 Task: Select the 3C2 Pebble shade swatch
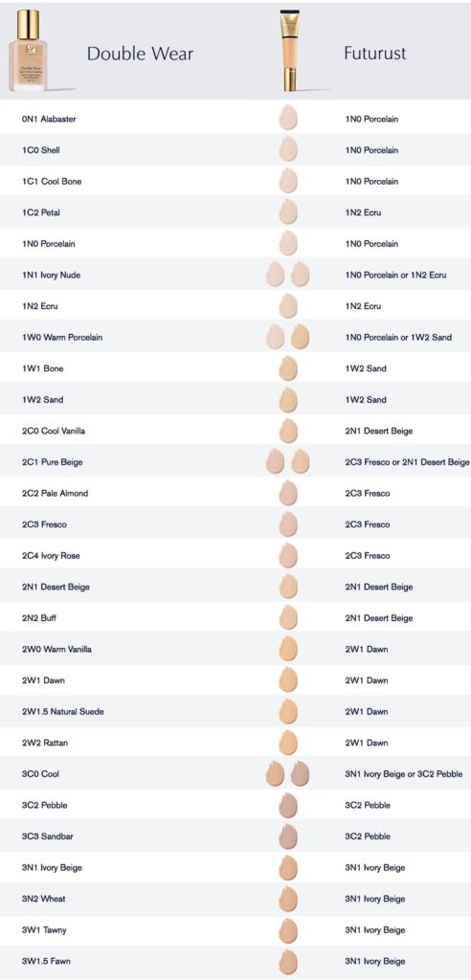coord(288,804)
